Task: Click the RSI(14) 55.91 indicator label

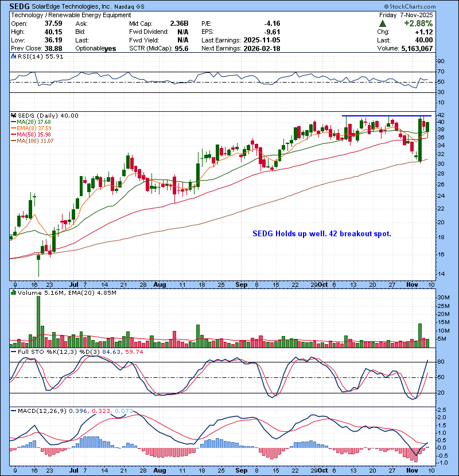Action: point(40,56)
